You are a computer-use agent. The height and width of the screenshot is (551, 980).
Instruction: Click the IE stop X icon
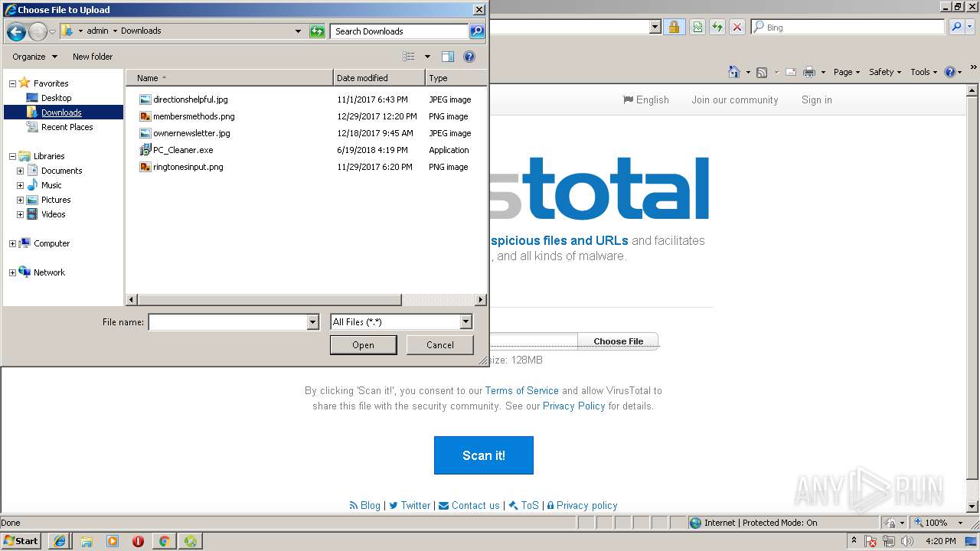[737, 27]
